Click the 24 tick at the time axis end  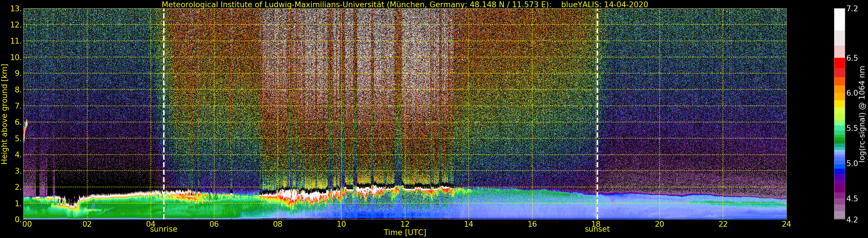point(786,224)
